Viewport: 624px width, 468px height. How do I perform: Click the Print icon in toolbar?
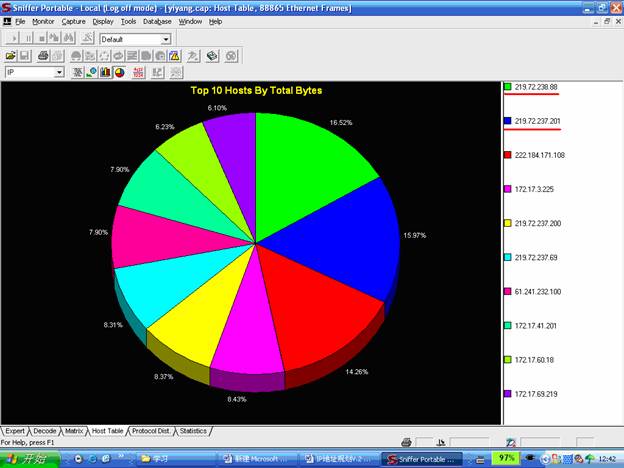coord(43,56)
